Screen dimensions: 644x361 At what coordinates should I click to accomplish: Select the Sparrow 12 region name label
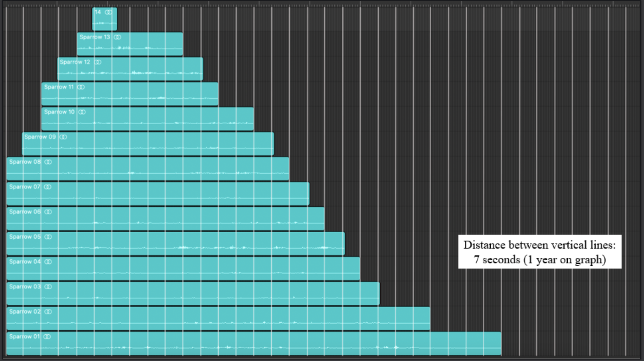pos(75,62)
